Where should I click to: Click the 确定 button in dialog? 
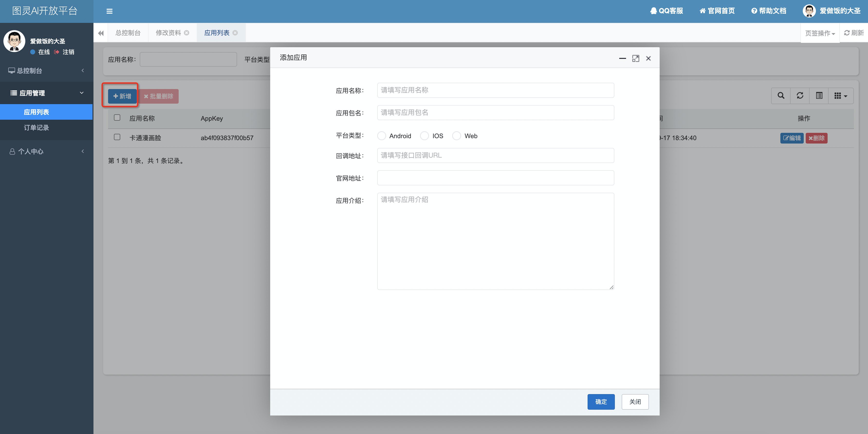601,402
